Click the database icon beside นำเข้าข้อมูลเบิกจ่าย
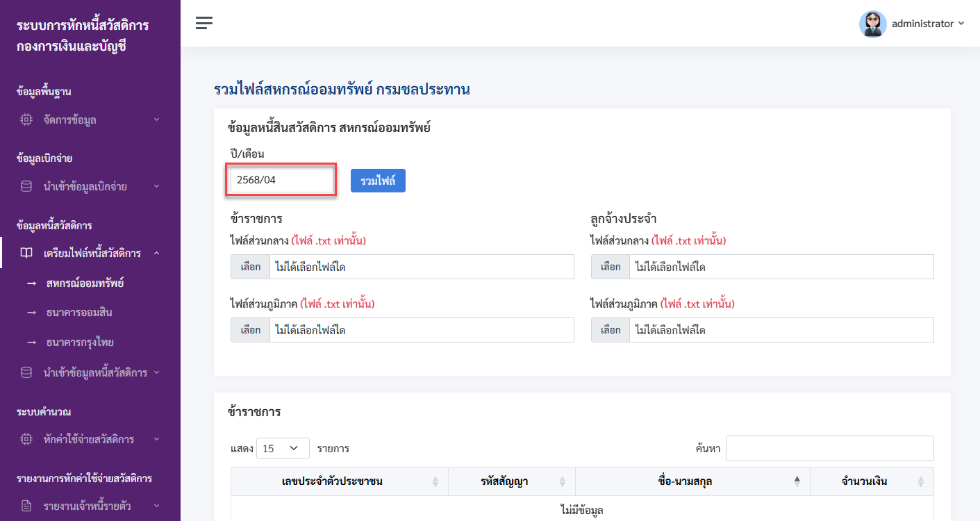 click(x=26, y=186)
